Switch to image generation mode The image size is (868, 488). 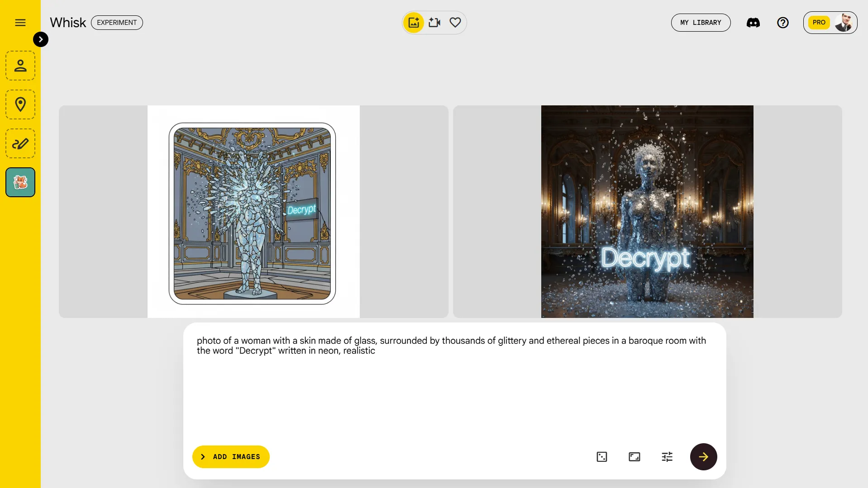414,23
